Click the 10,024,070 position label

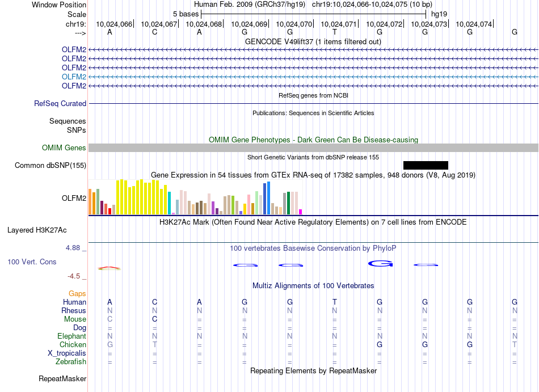tap(294, 24)
